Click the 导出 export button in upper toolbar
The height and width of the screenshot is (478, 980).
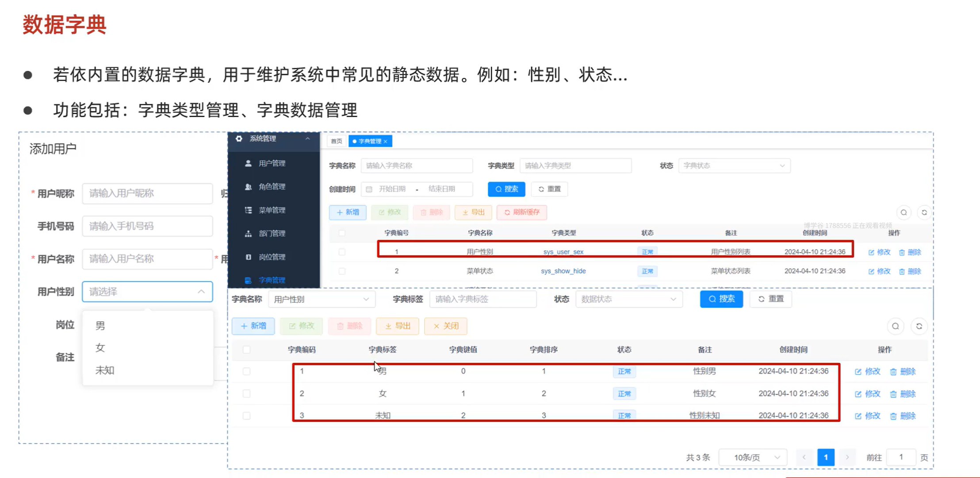(x=473, y=212)
